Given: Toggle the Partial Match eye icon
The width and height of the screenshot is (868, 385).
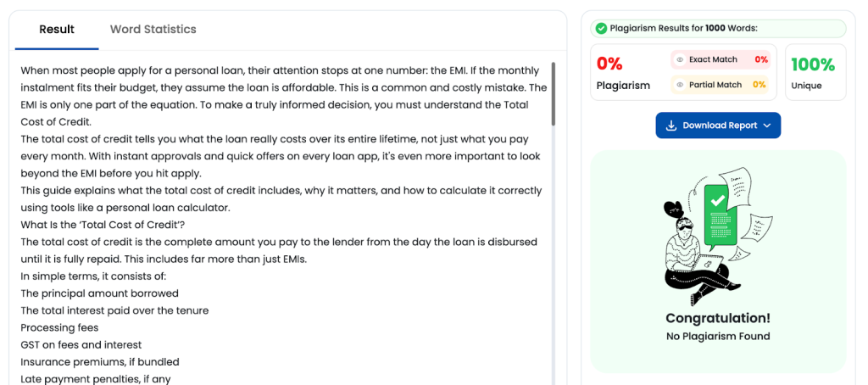Looking at the screenshot, I should [x=680, y=85].
